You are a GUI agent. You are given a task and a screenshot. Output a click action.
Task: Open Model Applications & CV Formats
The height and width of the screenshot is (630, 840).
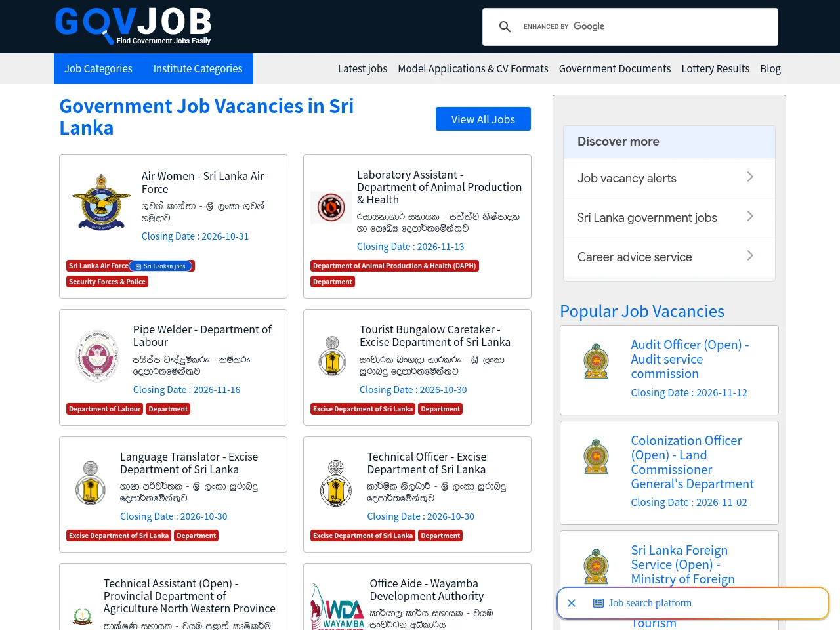[473, 68]
